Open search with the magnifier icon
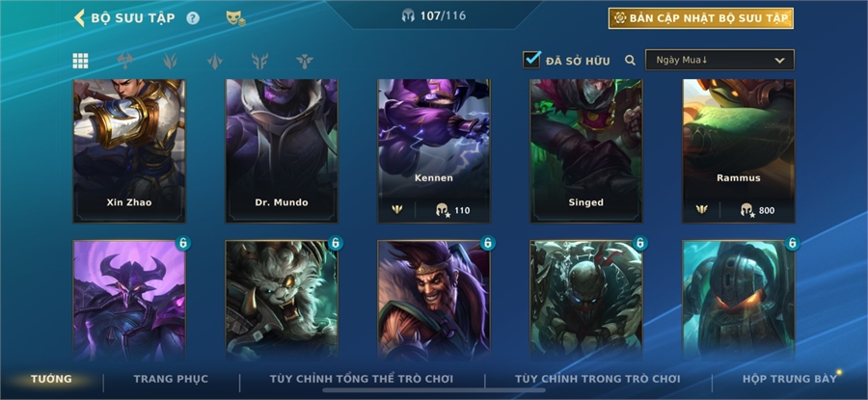 coord(630,61)
